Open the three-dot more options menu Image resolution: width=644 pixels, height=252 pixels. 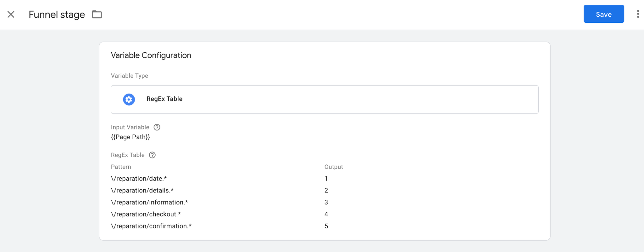click(638, 14)
